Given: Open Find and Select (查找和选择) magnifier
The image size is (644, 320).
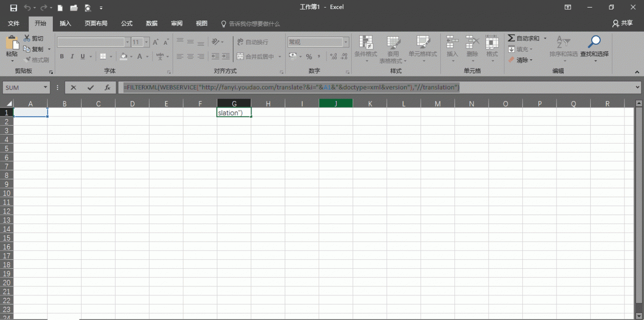Looking at the screenshot, I should click(x=594, y=43).
